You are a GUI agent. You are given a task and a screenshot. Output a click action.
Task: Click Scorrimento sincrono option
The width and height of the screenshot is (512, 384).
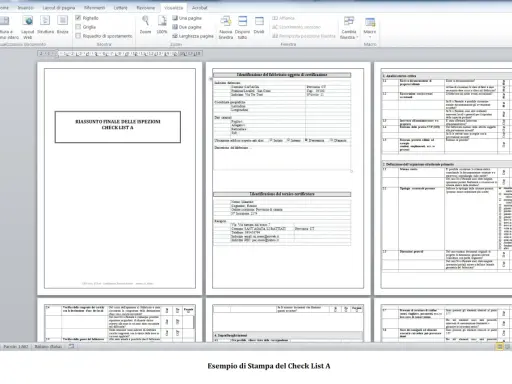tap(296, 27)
